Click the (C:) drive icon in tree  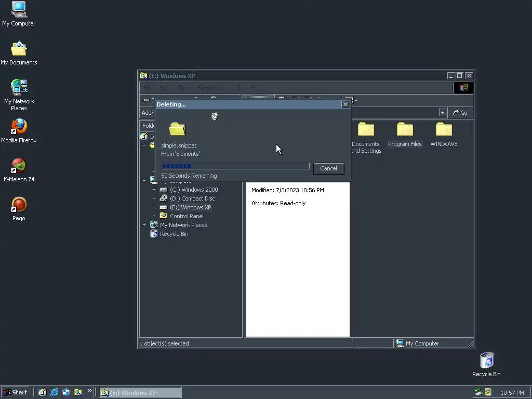click(x=163, y=190)
